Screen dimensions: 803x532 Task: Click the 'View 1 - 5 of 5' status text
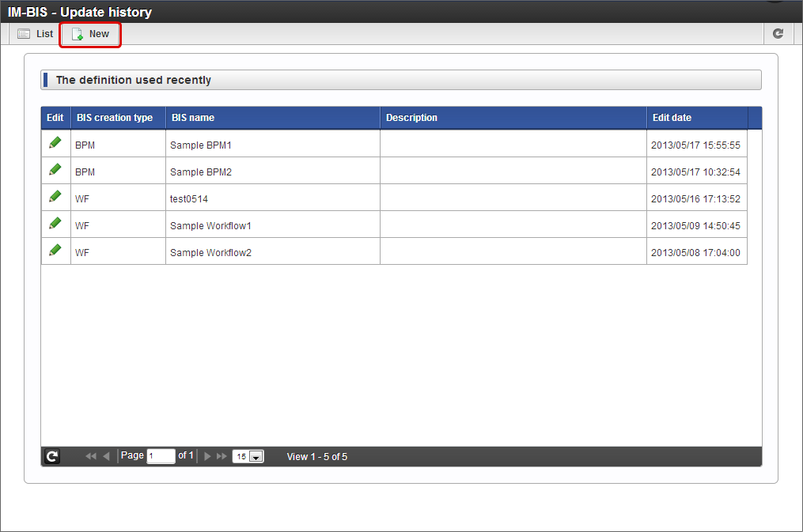pyautogui.click(x=317, y=457)
